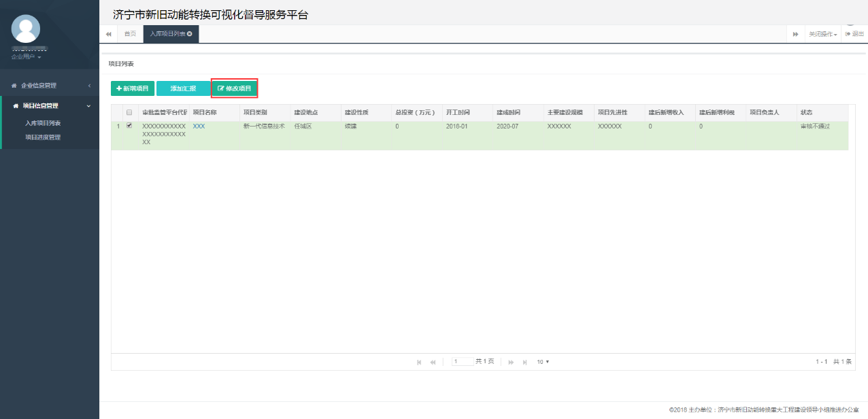868x419 pixels.
Task: Click the scroll tabs backward double-arrow icon
Action: 108,33
